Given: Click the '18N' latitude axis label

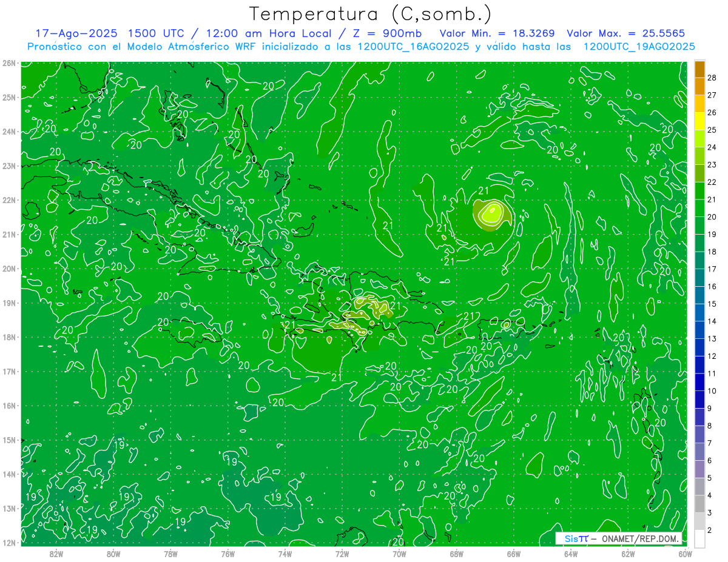Looking at the screenshot, I should click(8, 337).
